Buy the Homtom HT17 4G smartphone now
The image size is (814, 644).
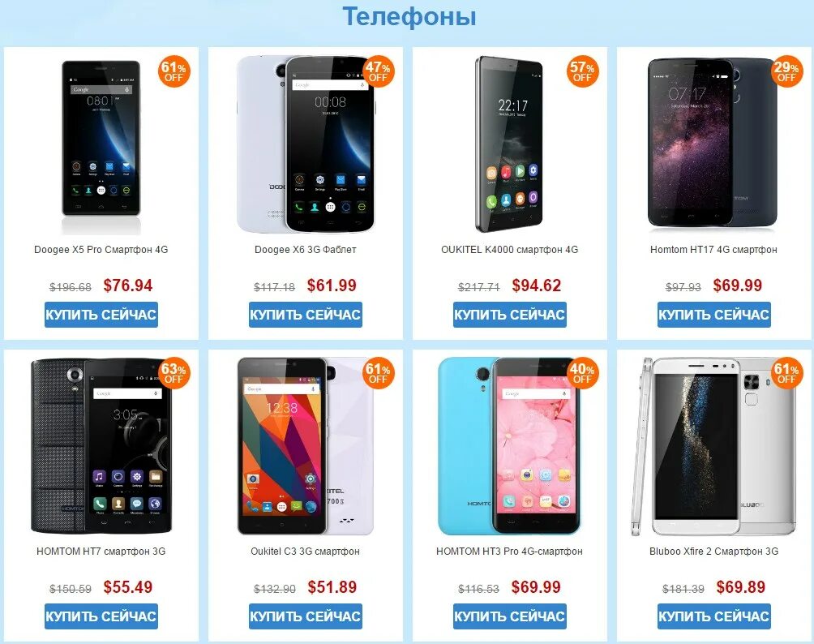pyautogui.click(x=713, y=315)
